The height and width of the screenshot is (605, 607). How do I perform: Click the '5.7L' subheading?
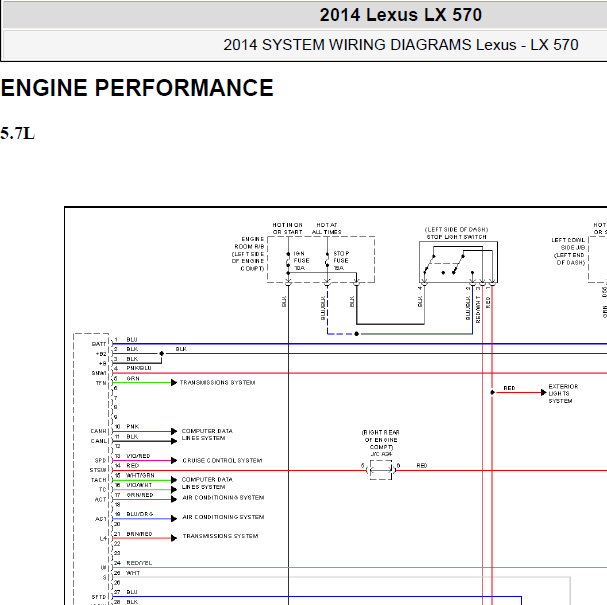(17, 134)
